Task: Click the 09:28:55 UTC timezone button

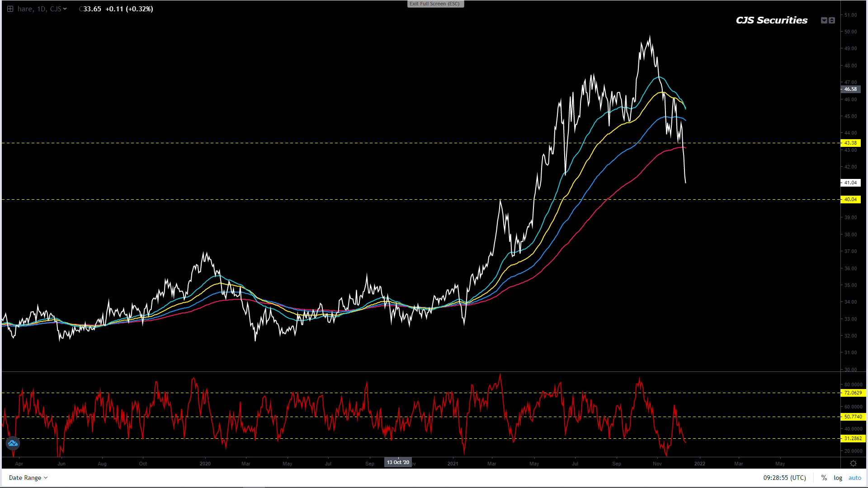Action: 784,478
